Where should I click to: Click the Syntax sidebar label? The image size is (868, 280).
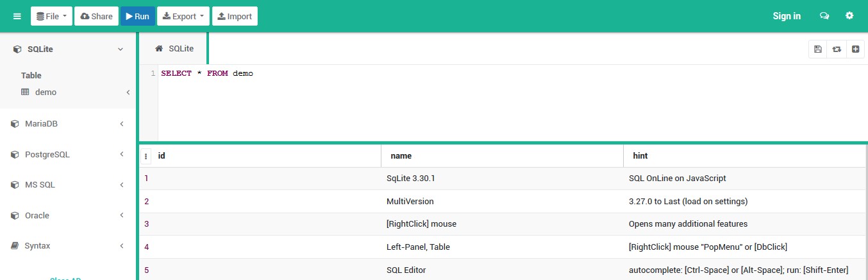coord(37,245)
